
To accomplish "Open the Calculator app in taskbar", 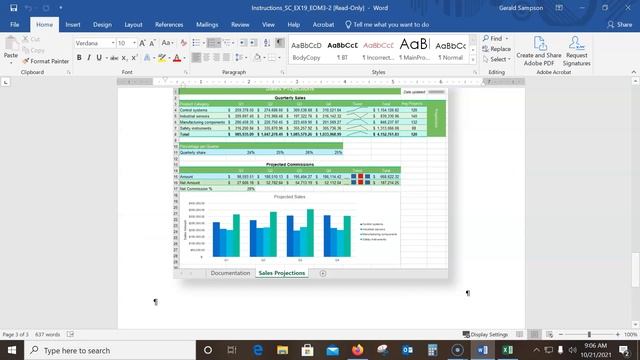I will pos(432,350).
